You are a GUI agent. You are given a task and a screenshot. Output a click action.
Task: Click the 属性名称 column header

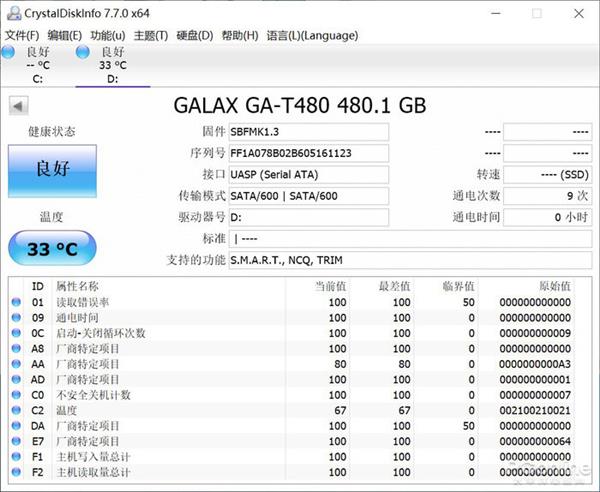click(x=77, y=286)
